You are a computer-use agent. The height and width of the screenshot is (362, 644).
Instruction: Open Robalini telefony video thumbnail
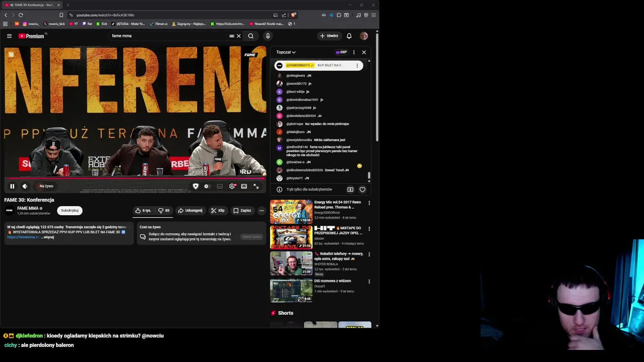pyautogui.click(x=291, y=263)
